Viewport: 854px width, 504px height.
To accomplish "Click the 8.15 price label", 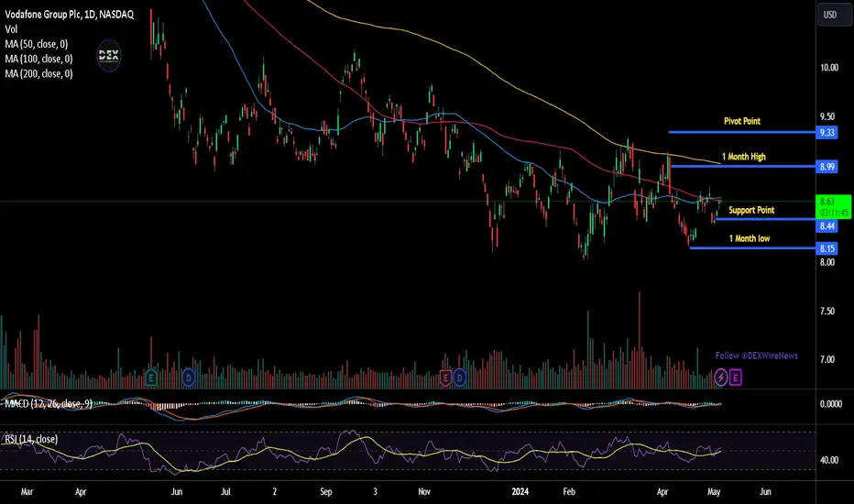I will (x=827, y=248).
